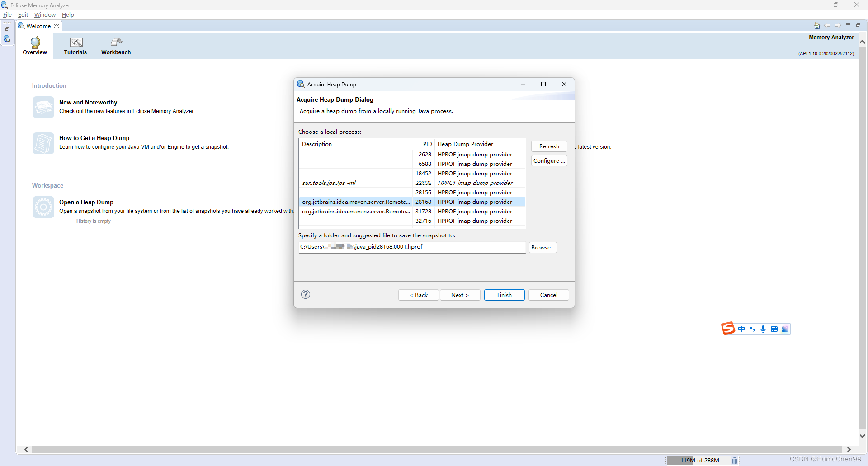Viewport: 868px width, 466px height.
Task: Select the sun.tools.jps.Jps -ml process row
Action: [x=412, y=183]
